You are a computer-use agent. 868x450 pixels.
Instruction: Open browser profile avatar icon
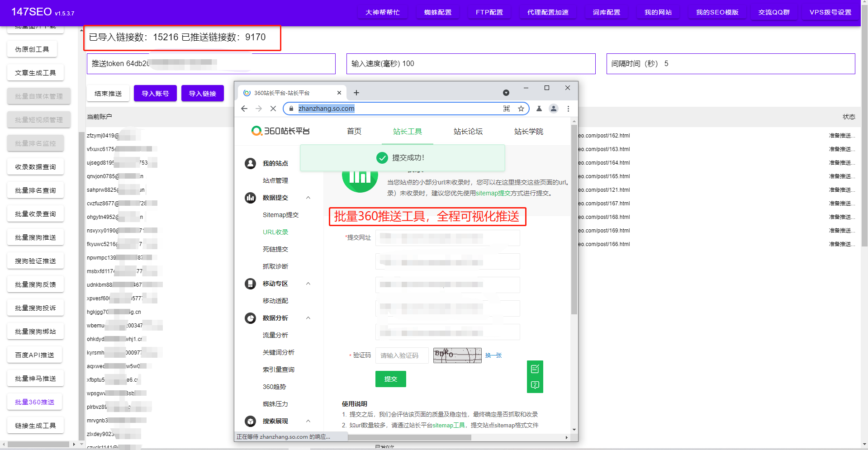click(554, 109)
